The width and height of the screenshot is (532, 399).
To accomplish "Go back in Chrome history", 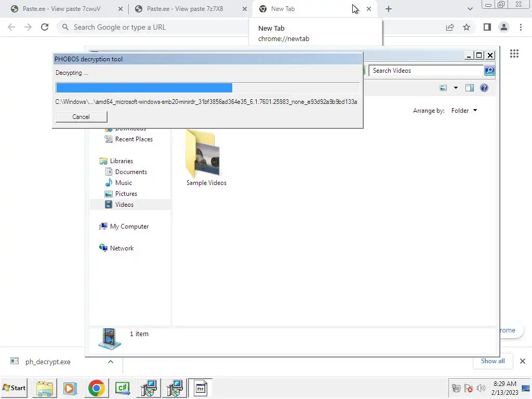I will click(11, 27).
